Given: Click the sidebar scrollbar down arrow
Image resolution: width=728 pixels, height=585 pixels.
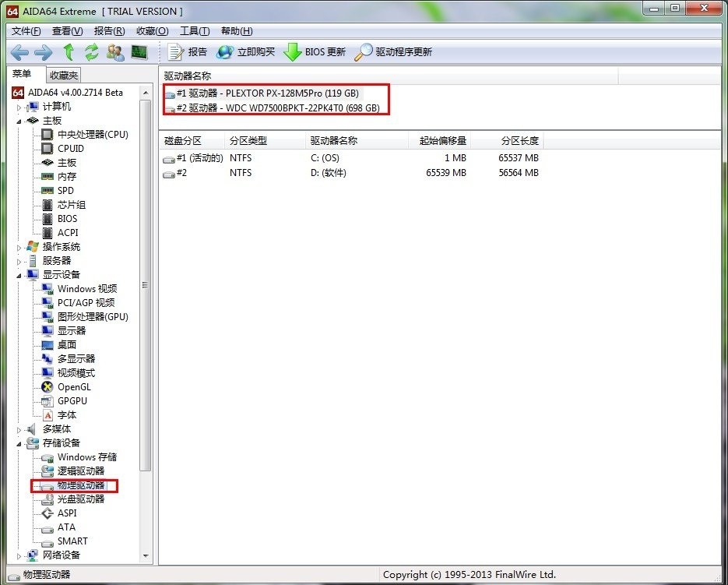Looking at the screenshot, I should pyautogui.click(x=145, y=556).
